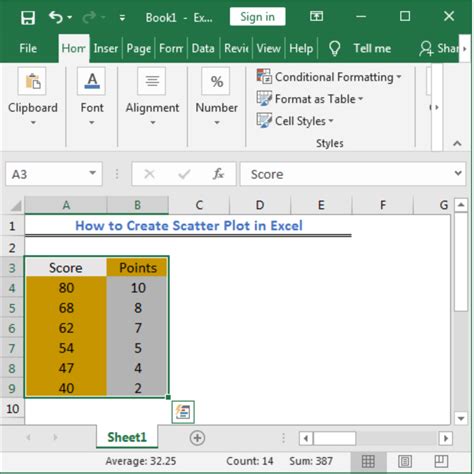The width and height of the screenshot is (474, 474).
Task: Click the Share person icon
Action: point(426,49)
